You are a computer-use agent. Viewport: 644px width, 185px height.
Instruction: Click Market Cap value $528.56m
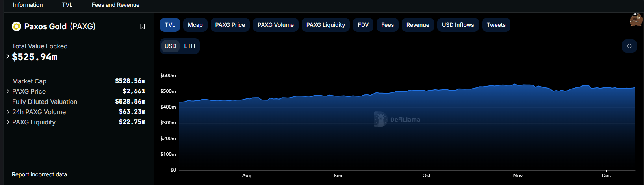click(x=130, y=81)
